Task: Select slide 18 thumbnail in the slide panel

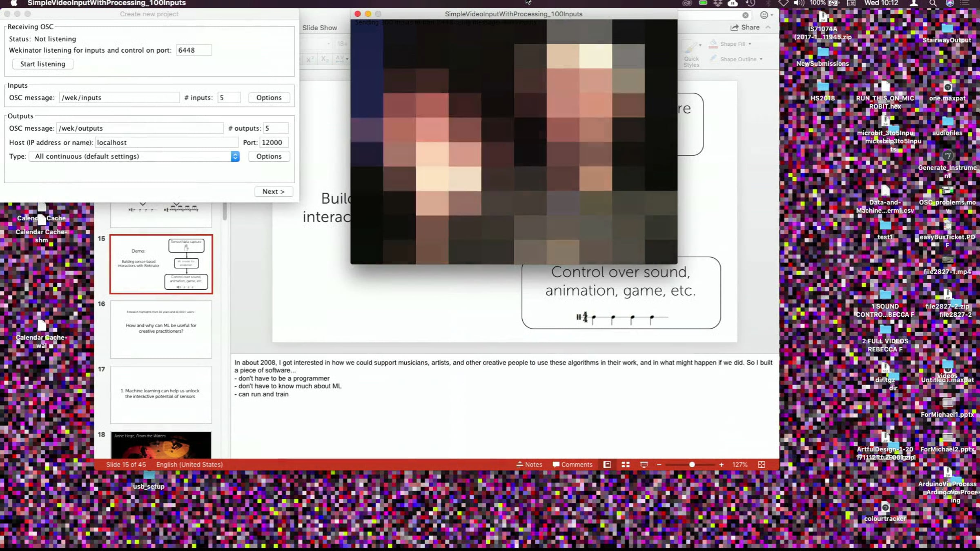Action: click(161, 445)
